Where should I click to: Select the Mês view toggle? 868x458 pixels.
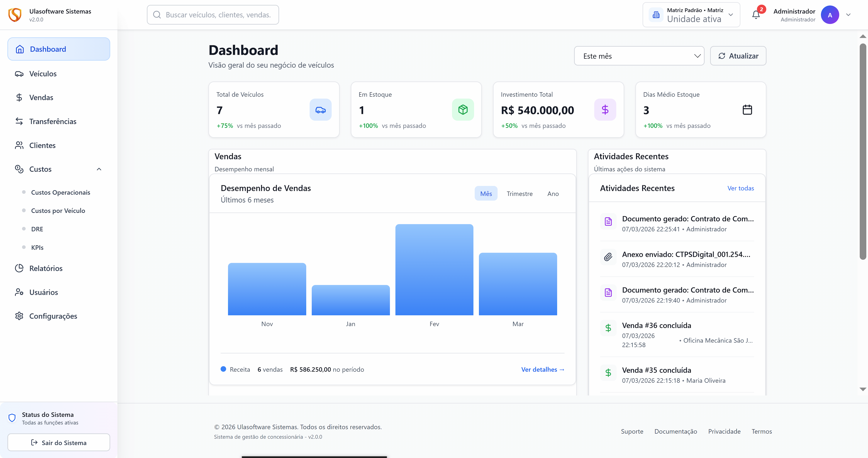coord(486,193)
